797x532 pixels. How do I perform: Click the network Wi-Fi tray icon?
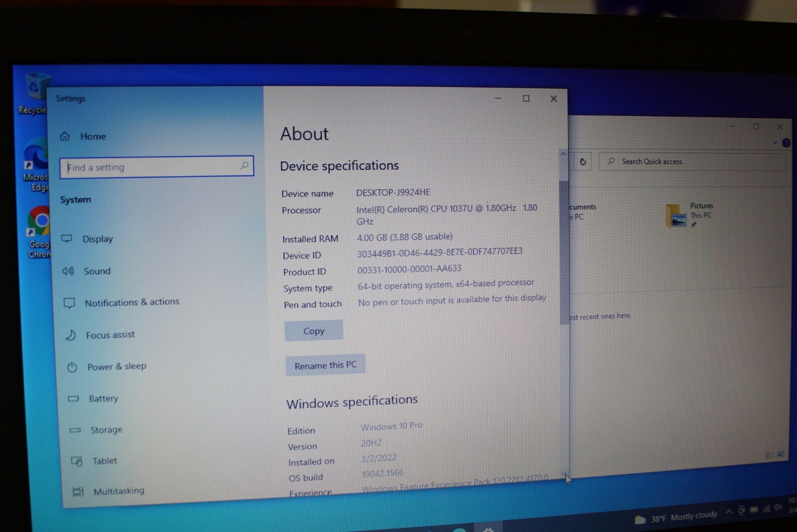pos(766,508)
